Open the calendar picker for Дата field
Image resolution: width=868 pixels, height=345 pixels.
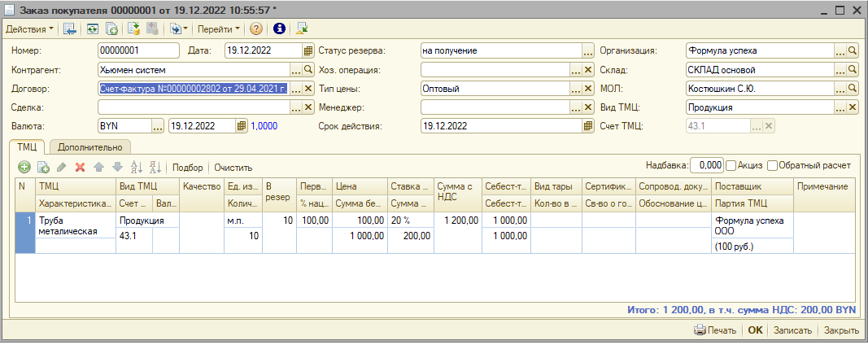pos(308,50)
